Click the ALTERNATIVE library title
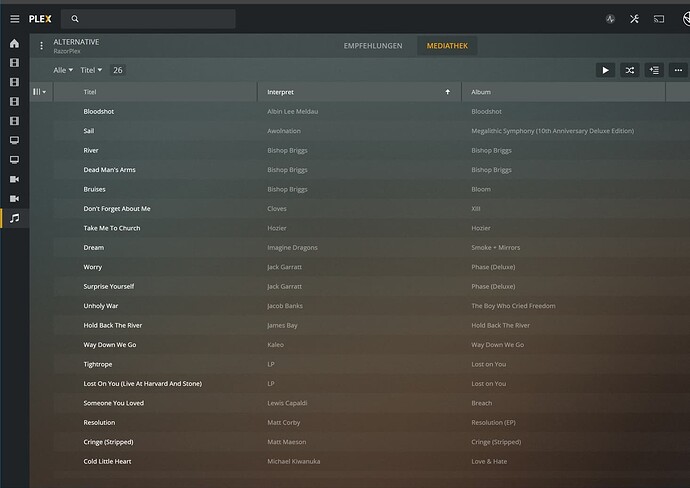Viewport: 690px width, 488px height. 76,42
